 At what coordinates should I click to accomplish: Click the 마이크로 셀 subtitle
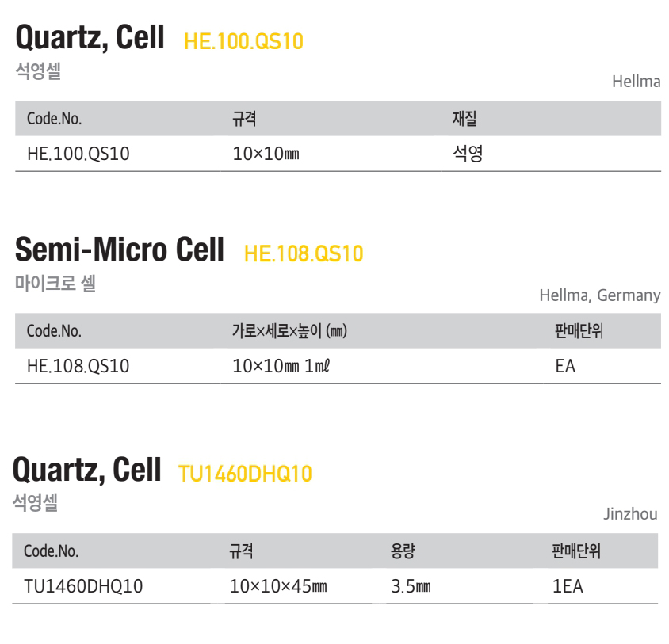[x=55, y=284]
